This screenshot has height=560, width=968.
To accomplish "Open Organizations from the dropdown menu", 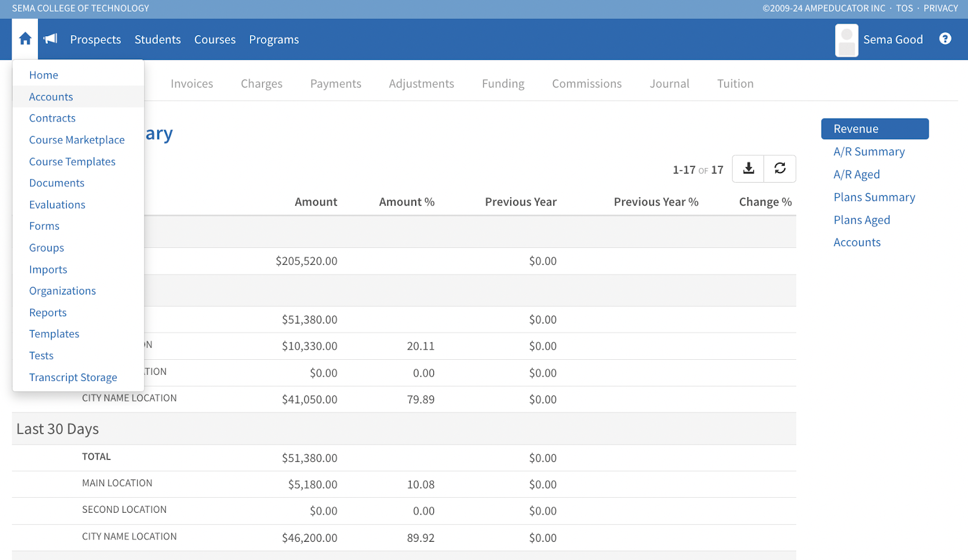I will pyautogui.click(x=78, y=290).
